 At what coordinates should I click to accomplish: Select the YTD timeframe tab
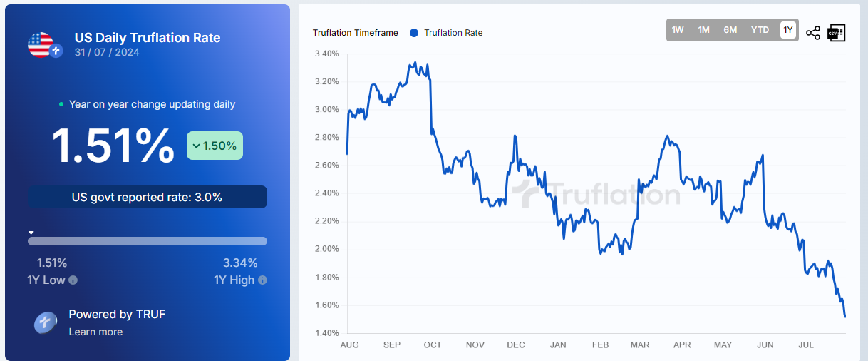pyautogui.click(x=760, y=30)
